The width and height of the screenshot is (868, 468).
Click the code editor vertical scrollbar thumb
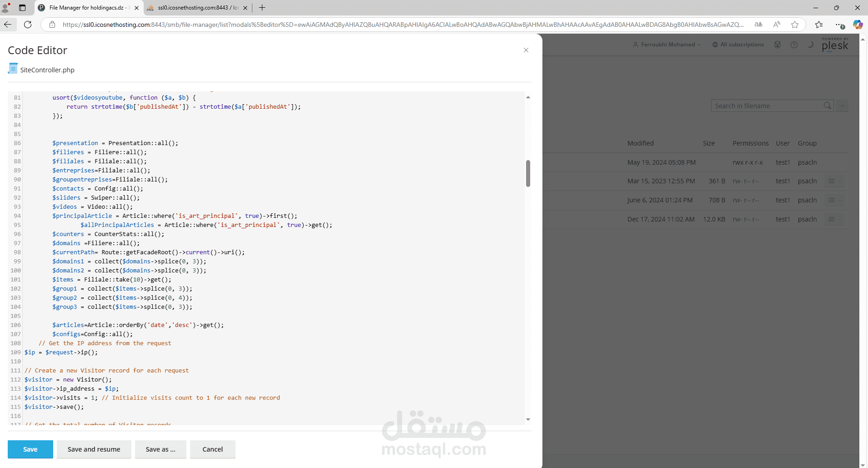tap(528, 173)
